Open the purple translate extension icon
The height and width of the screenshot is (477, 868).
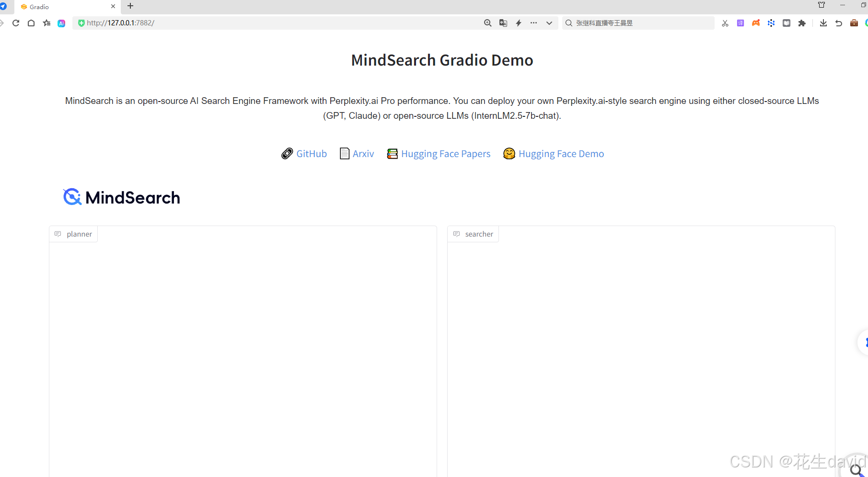pos(741,23)
